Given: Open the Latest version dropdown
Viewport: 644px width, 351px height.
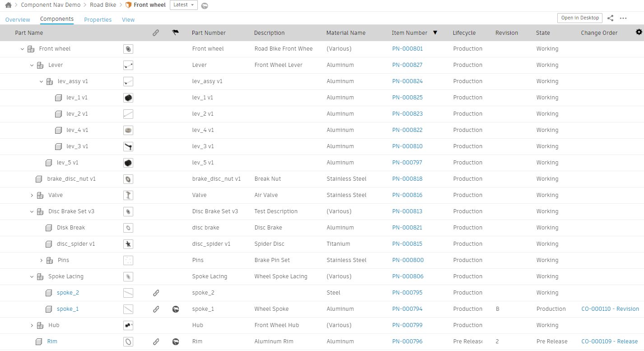Looking at the screenshot, I should tap(184, 5).
